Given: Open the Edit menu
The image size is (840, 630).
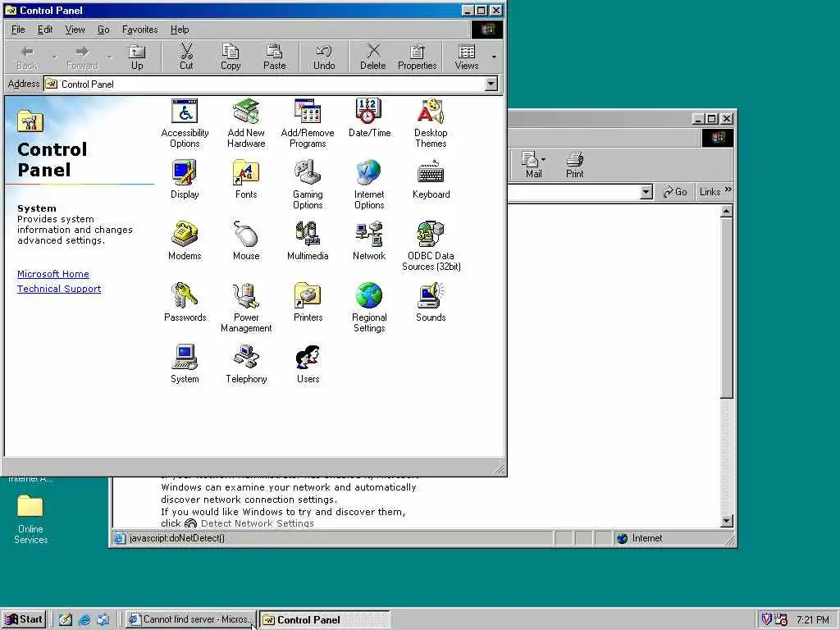Looking at the screenshot, I should tap(45, 30).
